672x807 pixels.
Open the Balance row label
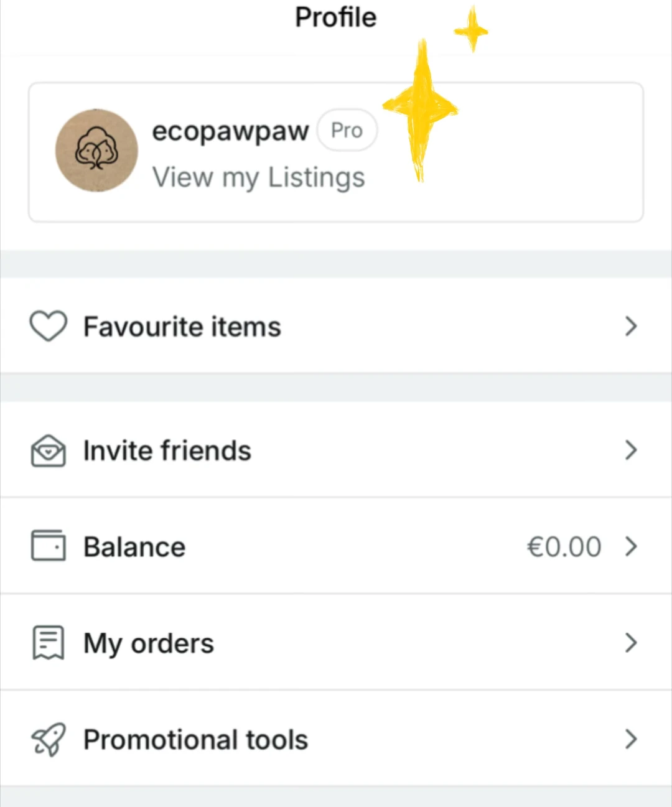(134, 547)
